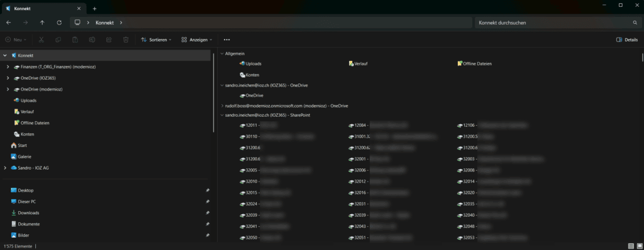Click the Back navigation arrow
This screenshot has height=250, width=644.
(9, 23)
